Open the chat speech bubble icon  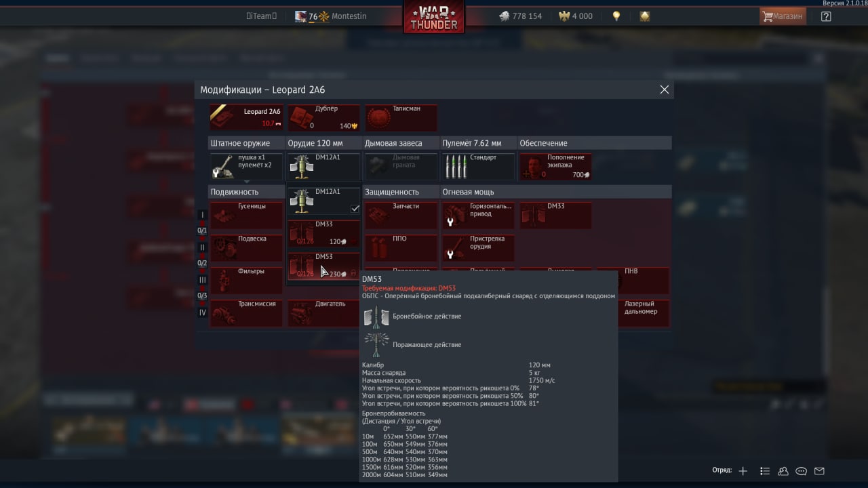(x=802, y=471)
